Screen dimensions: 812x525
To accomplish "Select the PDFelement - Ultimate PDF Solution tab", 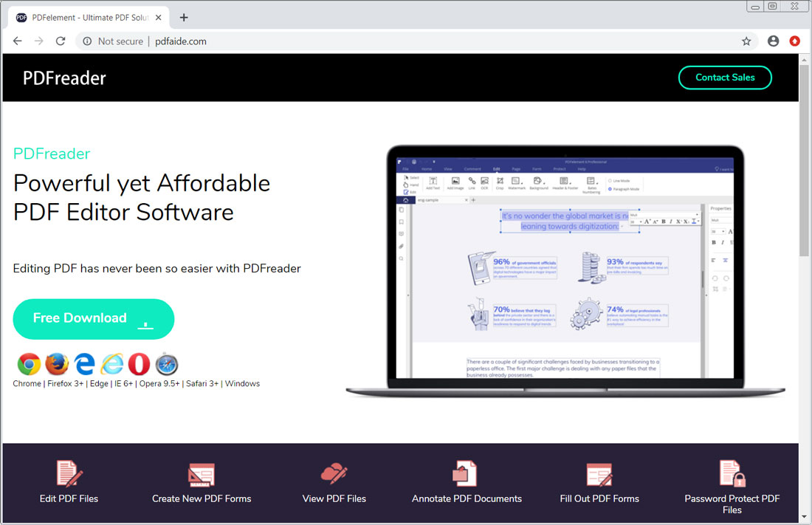I will [x=89, y=18].
